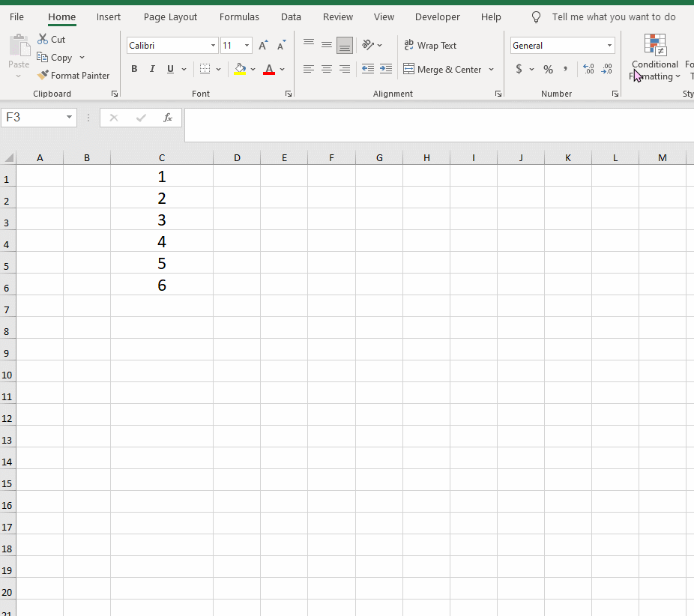694x616 pixels.
Task: Switch to the Page Layout tab
Action: [x=170, y=16]
